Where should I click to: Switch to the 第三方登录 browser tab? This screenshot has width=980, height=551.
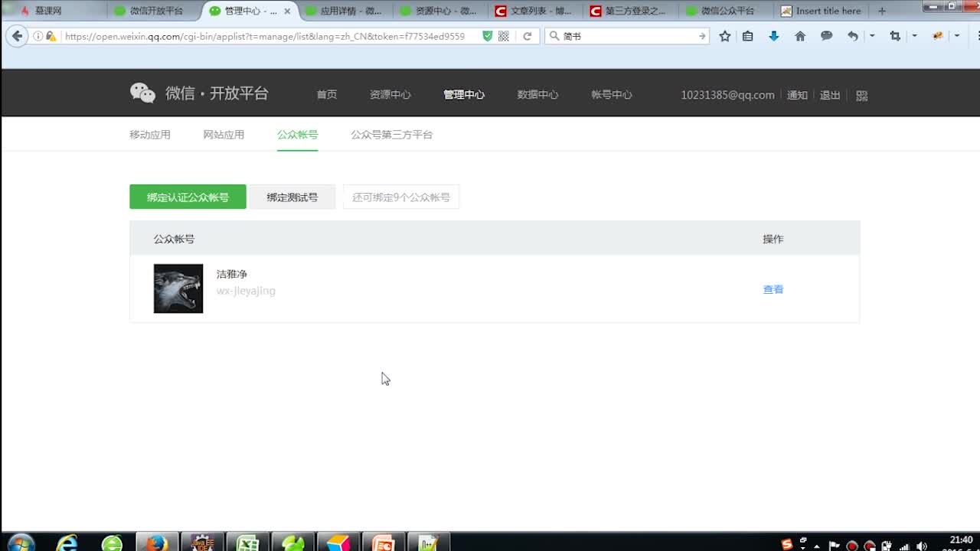click(x=632, y=11)
